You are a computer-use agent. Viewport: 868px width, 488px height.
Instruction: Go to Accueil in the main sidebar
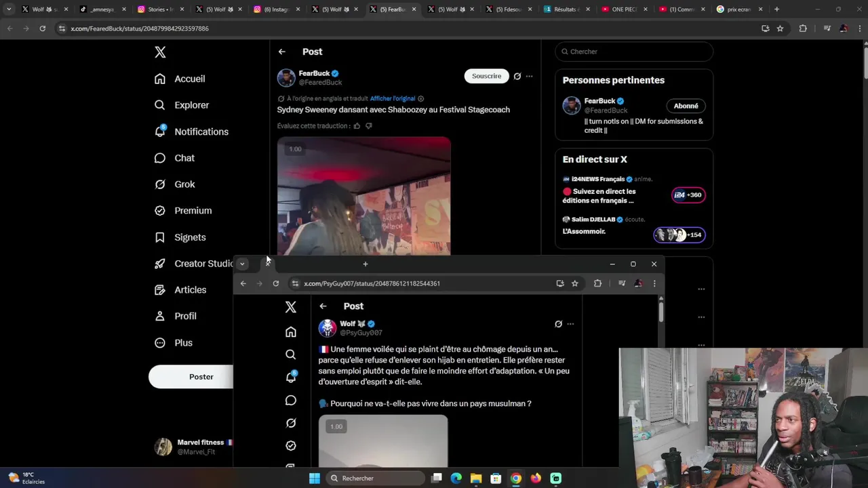(180, 79)
